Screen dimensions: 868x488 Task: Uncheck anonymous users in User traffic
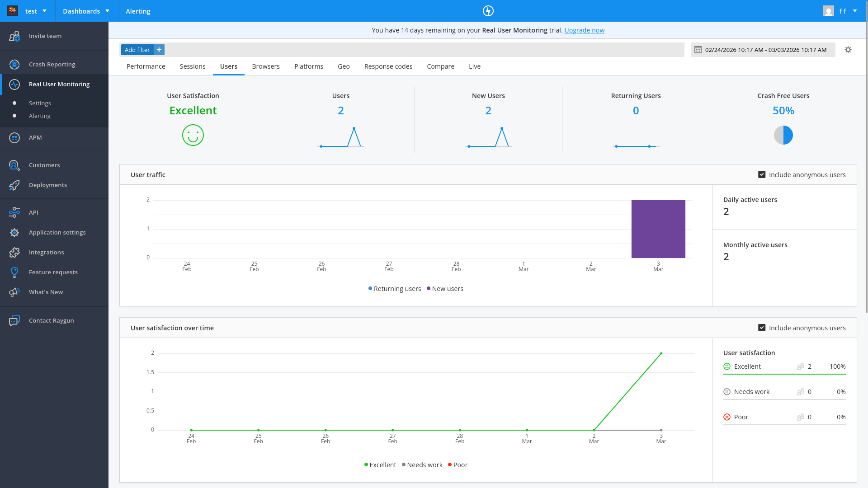tap(762, 175)
